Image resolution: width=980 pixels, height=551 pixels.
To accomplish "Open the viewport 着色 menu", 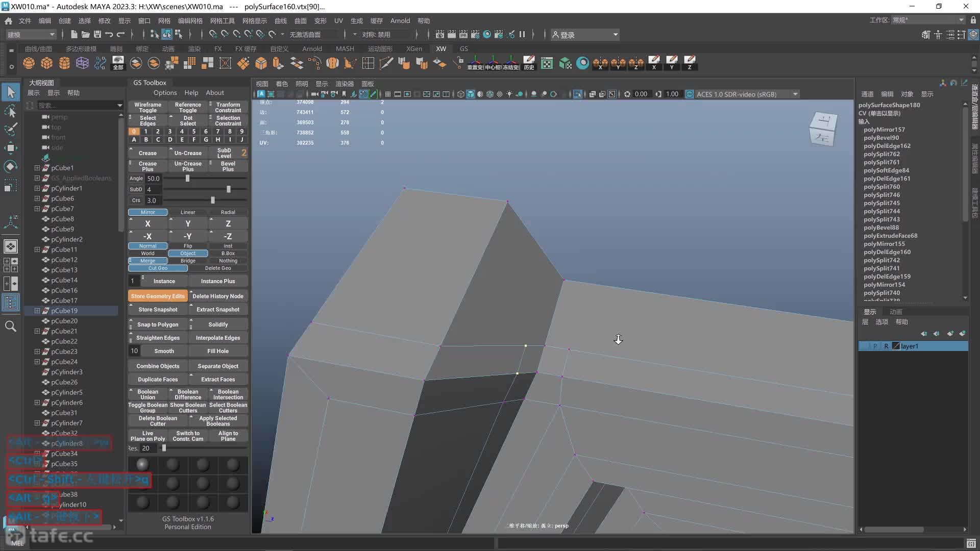I will 282,84.
